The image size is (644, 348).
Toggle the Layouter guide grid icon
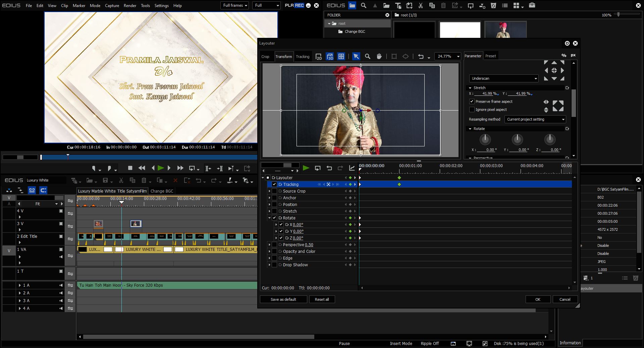341,57
